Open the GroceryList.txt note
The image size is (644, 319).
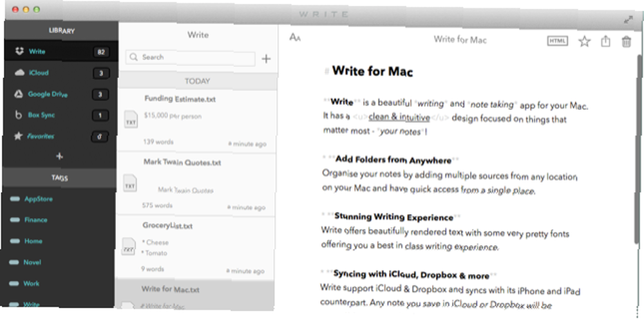click(x=196, y=248)
